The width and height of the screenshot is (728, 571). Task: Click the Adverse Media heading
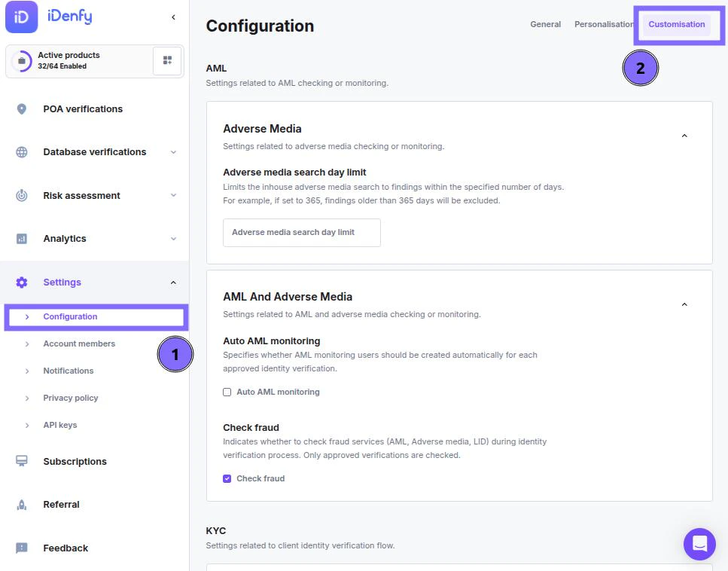262,129
